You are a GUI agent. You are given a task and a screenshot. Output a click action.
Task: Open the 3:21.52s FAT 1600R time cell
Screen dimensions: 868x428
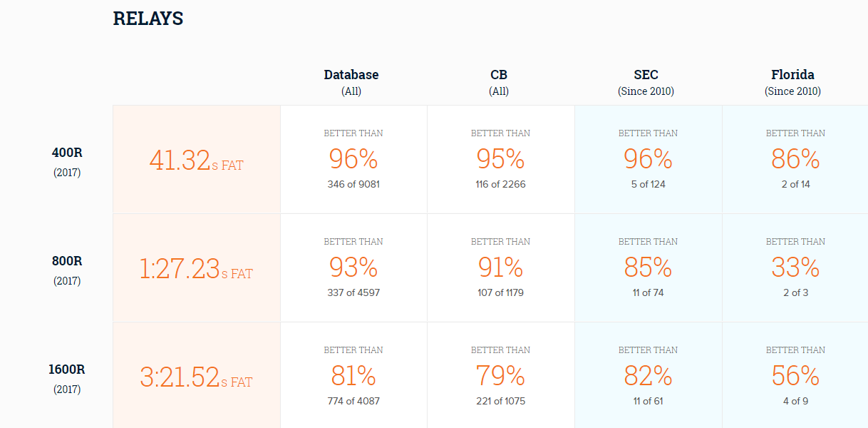point(196,375)
